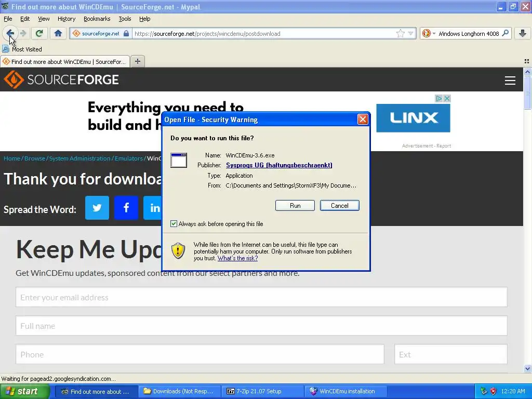Open the Most Visited bookmarks folder
Image resolution: width=532 pixels, height=399 pixels.
tap(22, 49)
